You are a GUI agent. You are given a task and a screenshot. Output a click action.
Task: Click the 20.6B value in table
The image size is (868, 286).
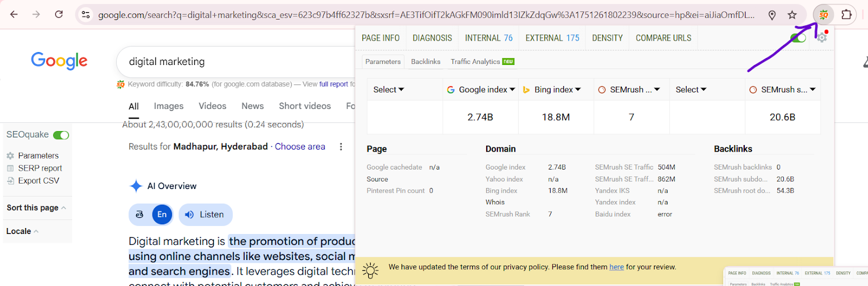pos(782,117)
